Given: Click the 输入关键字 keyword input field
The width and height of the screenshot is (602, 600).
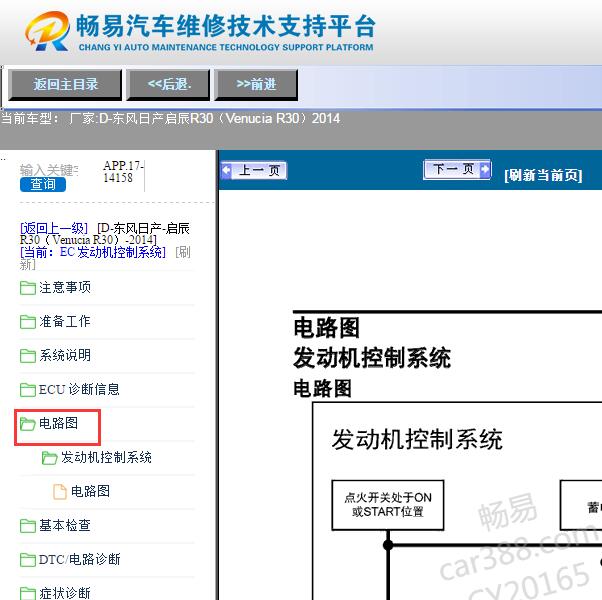Looking at the screenshot, I should [49, 170].
